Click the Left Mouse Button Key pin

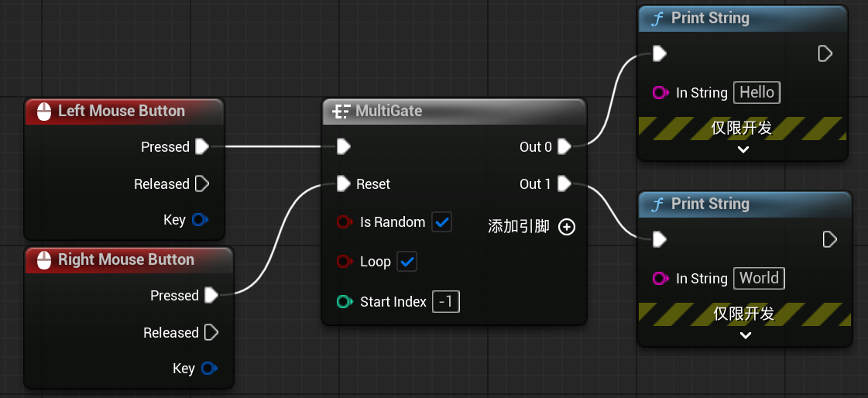tap(199, 220)
